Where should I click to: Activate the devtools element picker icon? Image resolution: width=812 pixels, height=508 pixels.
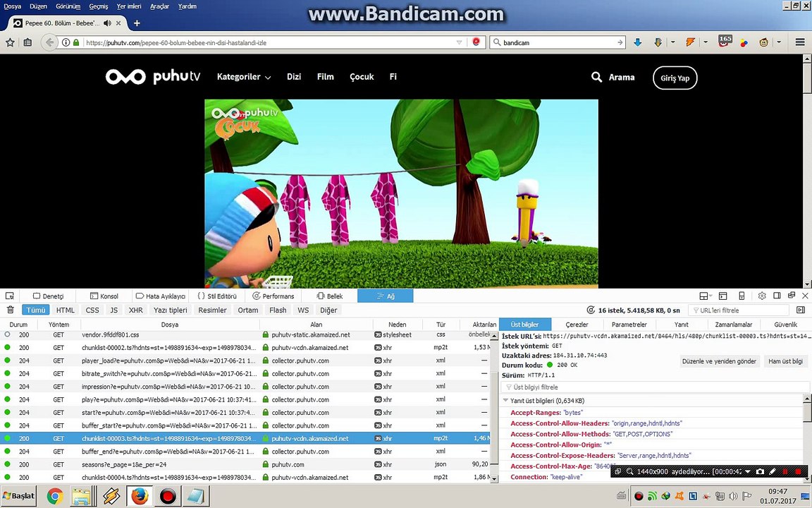(x=10, y=296)
